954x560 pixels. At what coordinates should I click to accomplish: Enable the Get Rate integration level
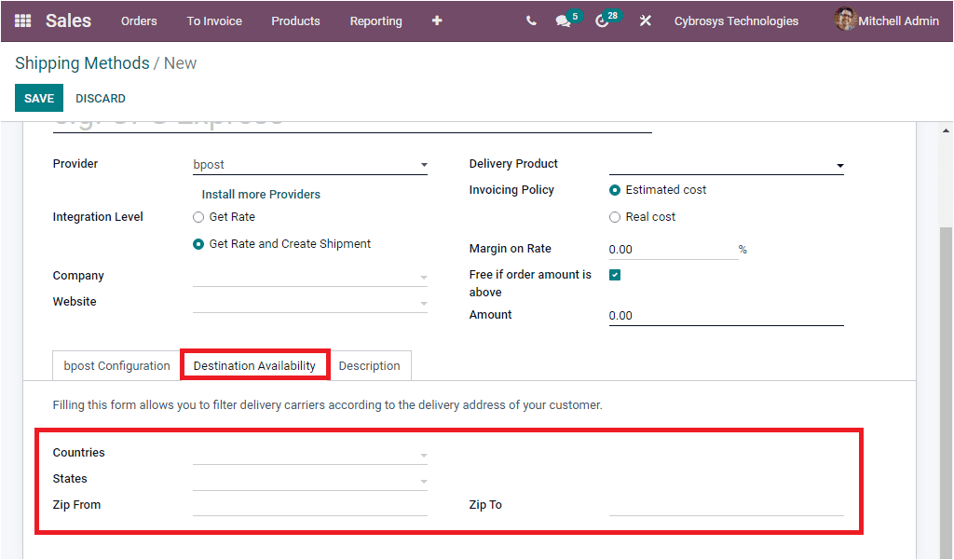[x=198, y=216]
